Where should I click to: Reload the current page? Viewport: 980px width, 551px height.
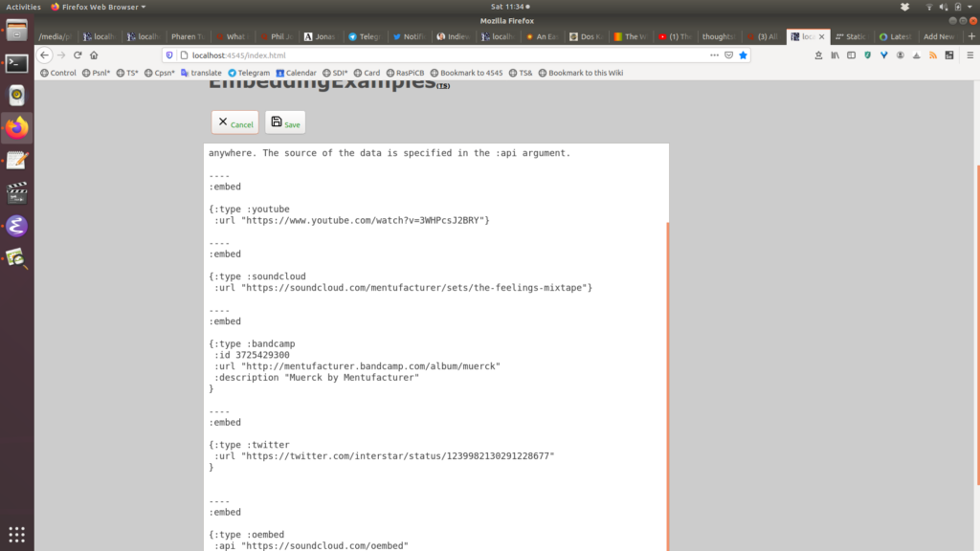coord(78,55)
